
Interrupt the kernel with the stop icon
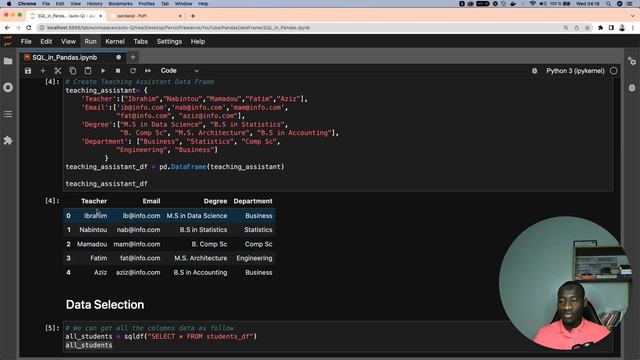point(118,71)
